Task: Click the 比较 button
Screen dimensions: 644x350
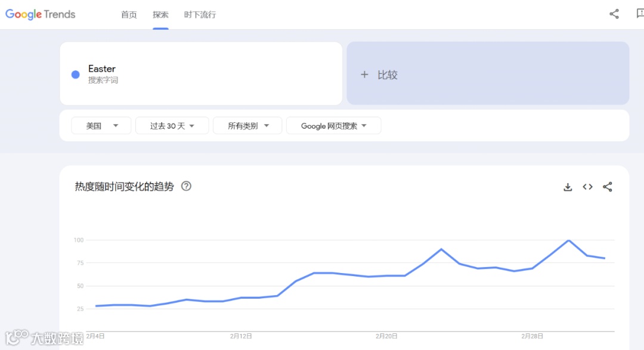Action: click(x=388, y=75)
